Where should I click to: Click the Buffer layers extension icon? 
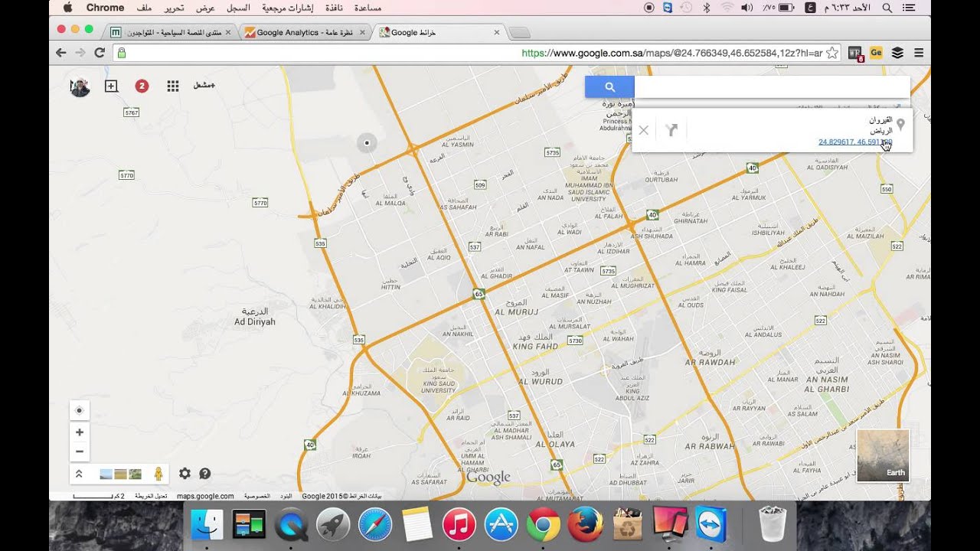point(897,53)
